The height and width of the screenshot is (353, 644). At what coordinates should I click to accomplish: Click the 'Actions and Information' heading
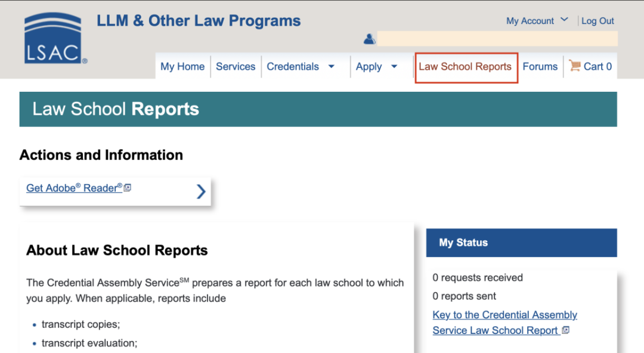click(101, 155)
